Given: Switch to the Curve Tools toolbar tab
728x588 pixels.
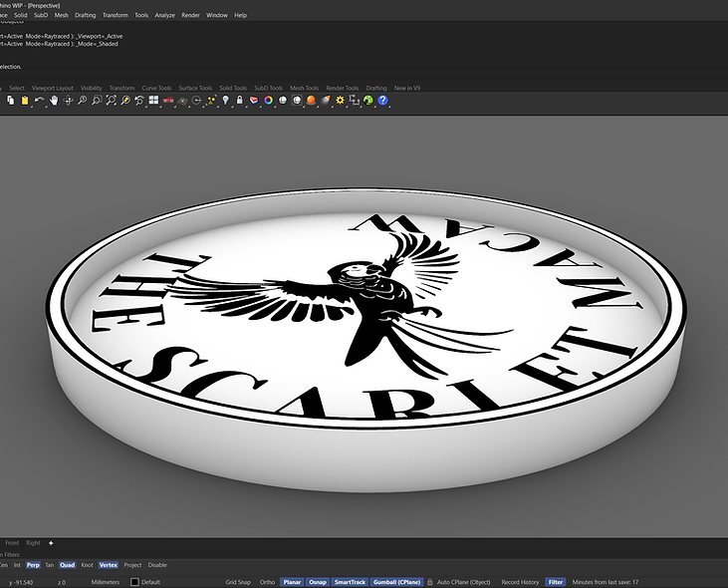Looking at the screenshot, I should click(156, 89).
